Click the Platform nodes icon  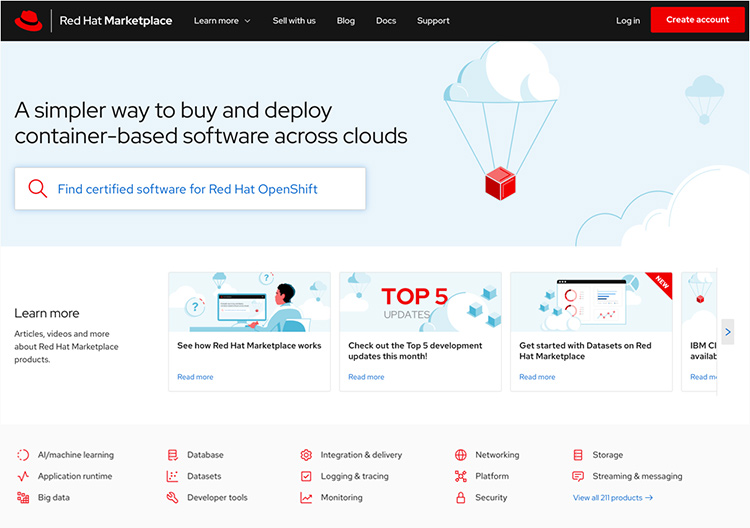461,476
